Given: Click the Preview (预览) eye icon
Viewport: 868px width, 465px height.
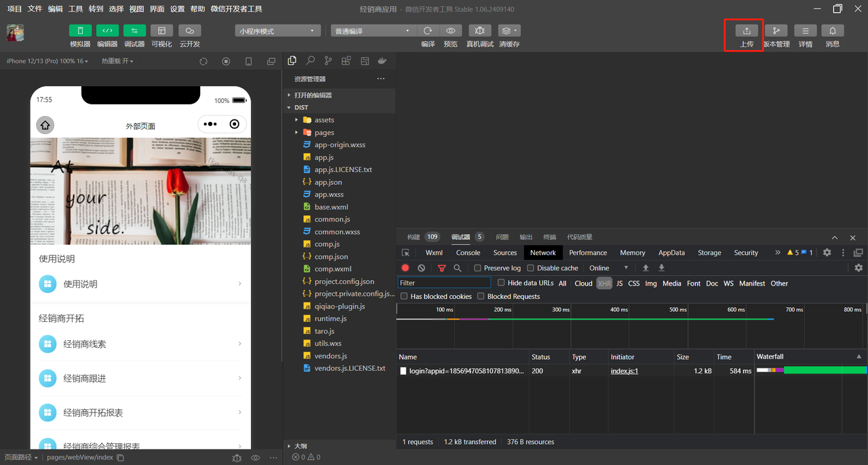Looking at the screenshot, I should click(450, 31).
